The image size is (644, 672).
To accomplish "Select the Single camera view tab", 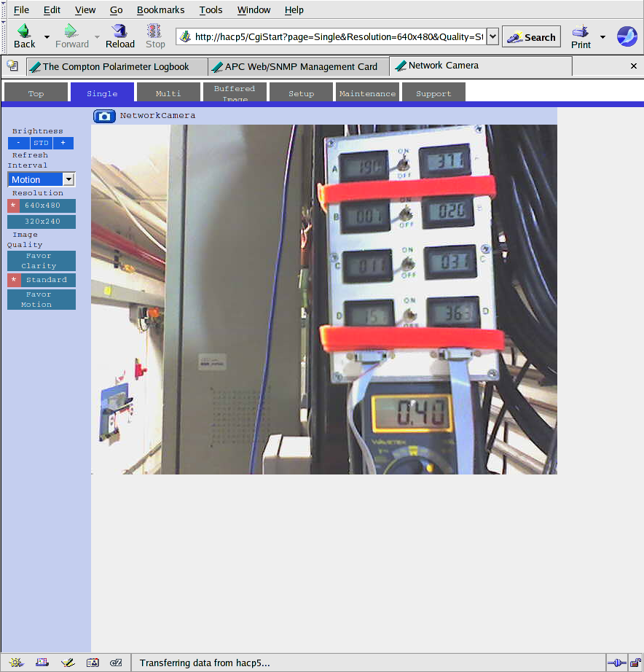I will click(x=102, y=92).
